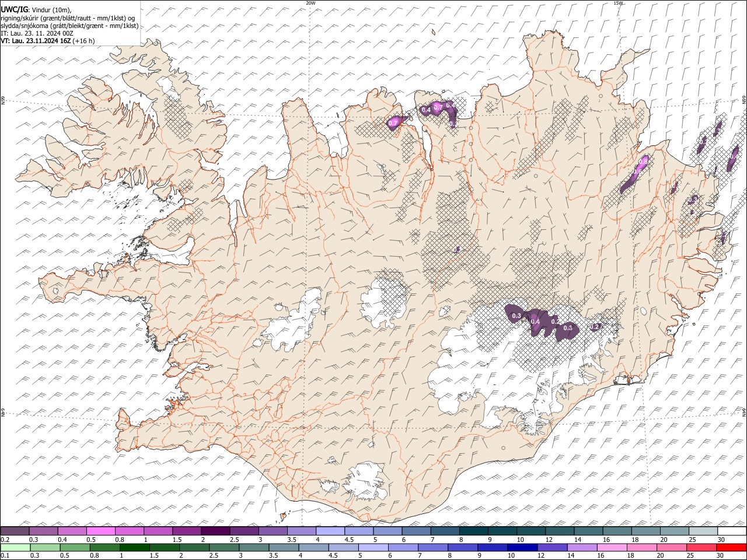
Task: Select the pink lower swatch between 18 and 20
Action: point(641,547)
